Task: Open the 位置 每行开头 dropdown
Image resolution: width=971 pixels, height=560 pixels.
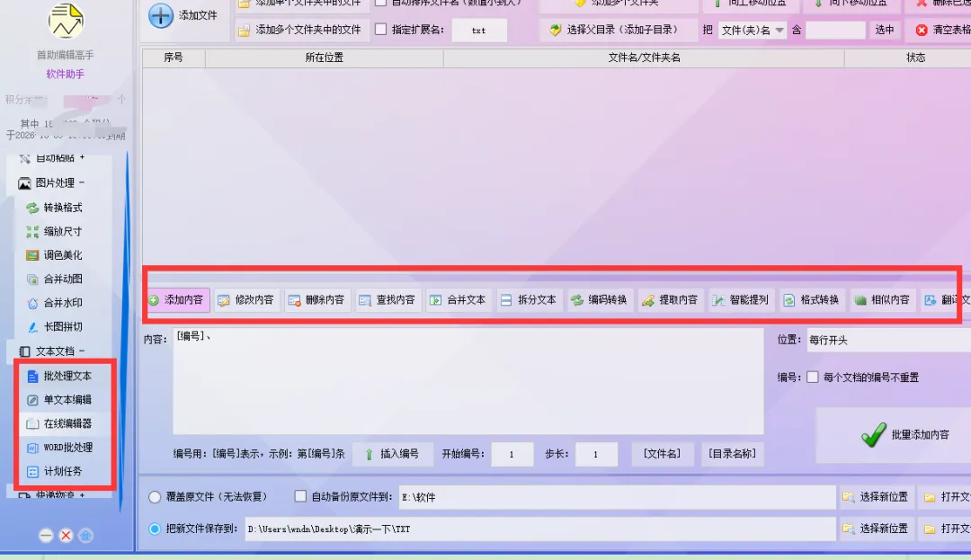Action: (888, 341)
